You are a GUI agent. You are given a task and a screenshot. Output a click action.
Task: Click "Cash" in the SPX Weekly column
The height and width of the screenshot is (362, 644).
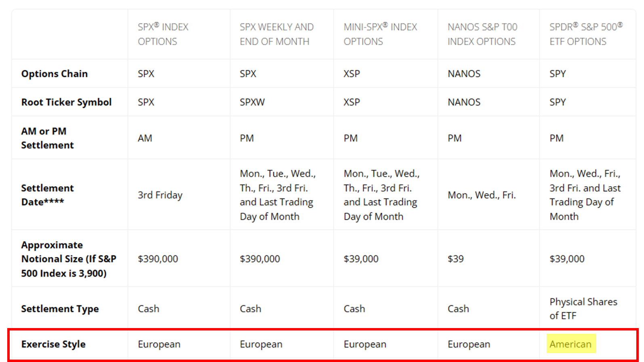[250, 309]
